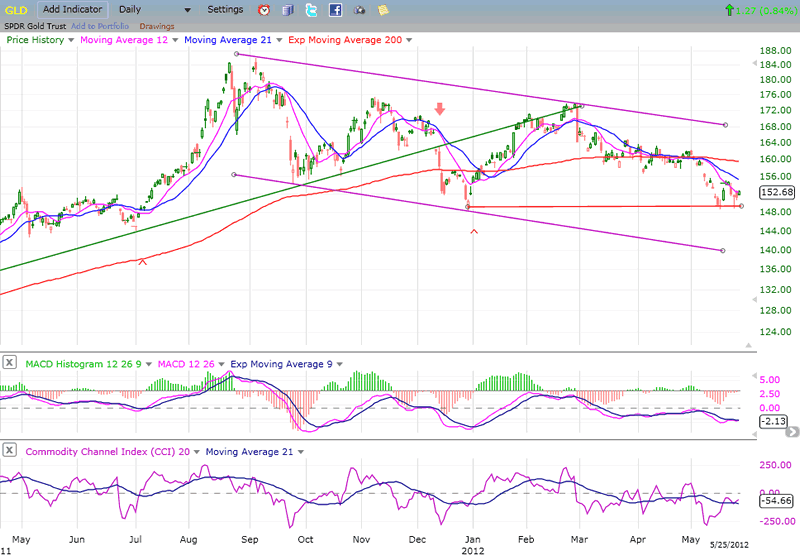Expand Price History options arrow
This screenshot has width=800, height=555.
[71, 40]
